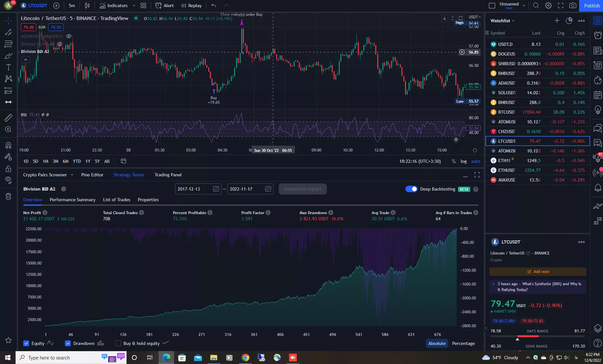Toggle percent scale on price axis
This screenshot has width=603, height=364.
[453, 161]
